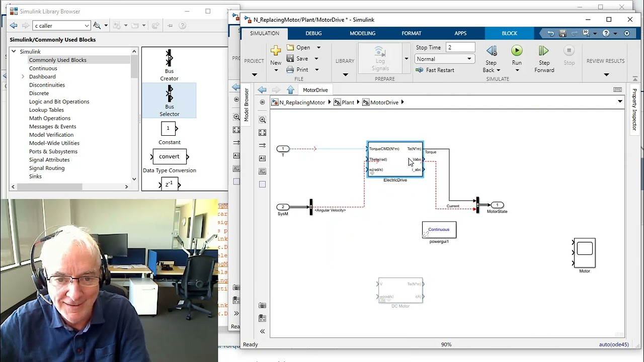Expand the PROJECT section dropdown
The height and width of the screenshot is (362, 644).
click(254, 75)
